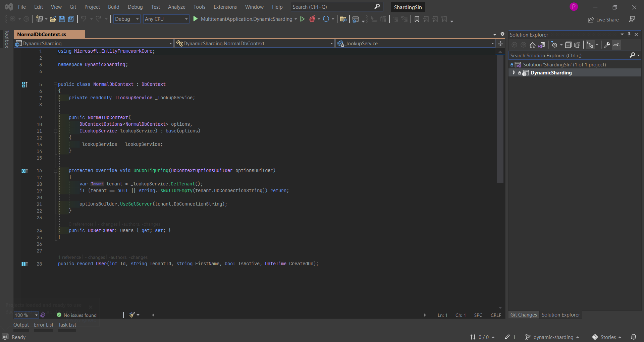The width and height of the screenshot is (644, 342).
Task: Open Properties wrench icon in Solution Explorer
Action: [x=607, y=45]
